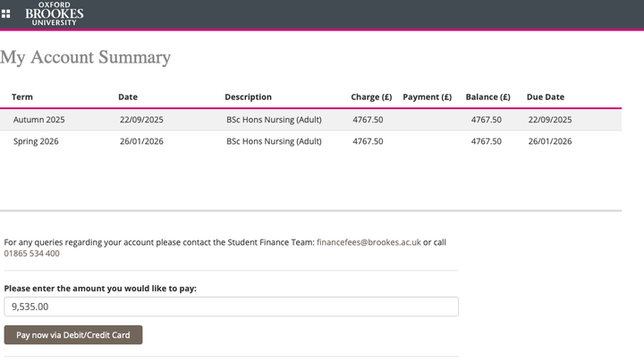Click the Due Date column header
Image resolution: width=644 pixels, height=362 pixels.
[x=546, y=97]
